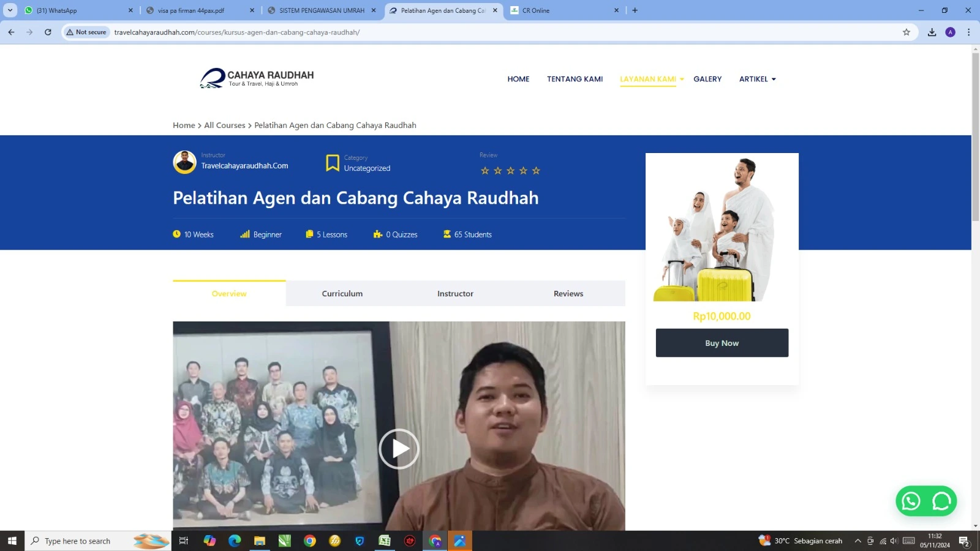
Task: Open File Explorer from the taskbar
Action: [260, 541]
